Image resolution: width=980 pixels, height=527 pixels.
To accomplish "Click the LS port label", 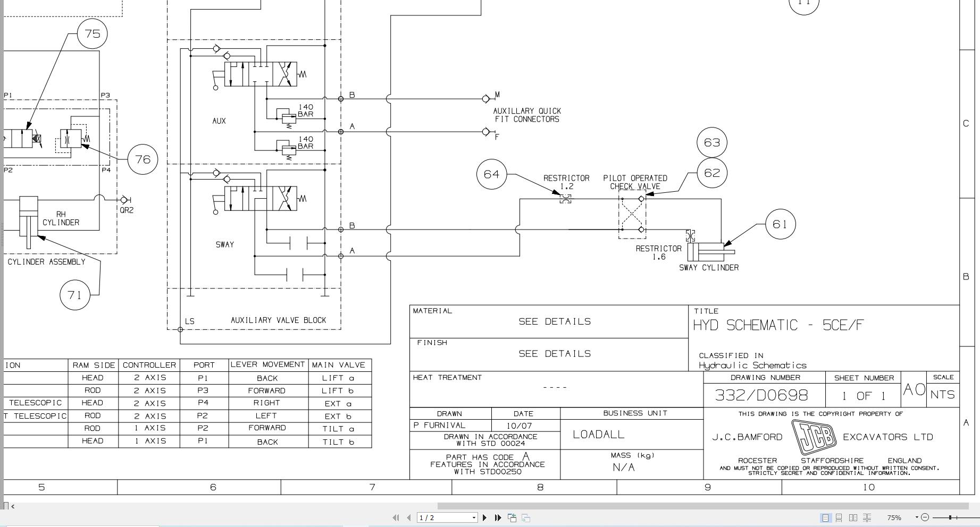I will [x=190, y=321].
